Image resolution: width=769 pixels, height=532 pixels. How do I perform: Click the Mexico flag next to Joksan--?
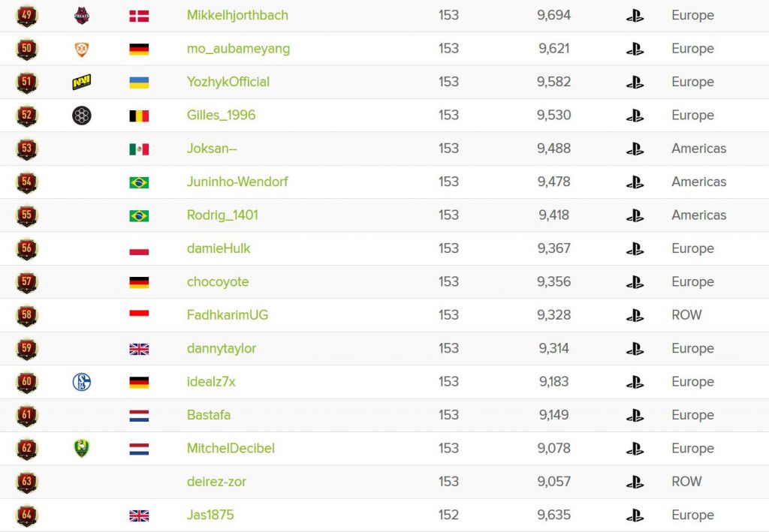[x=139, y=149]
